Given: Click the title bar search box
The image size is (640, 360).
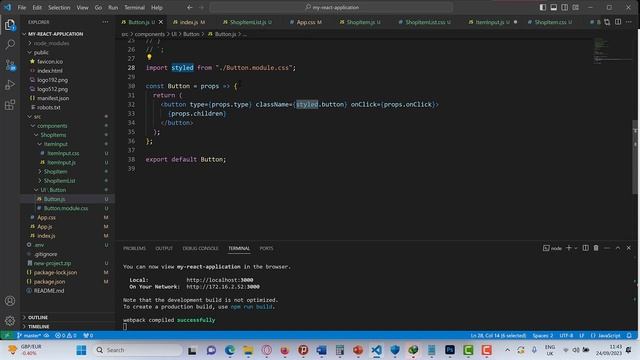Looking at the screenshot, I should (x=331, y=7).
